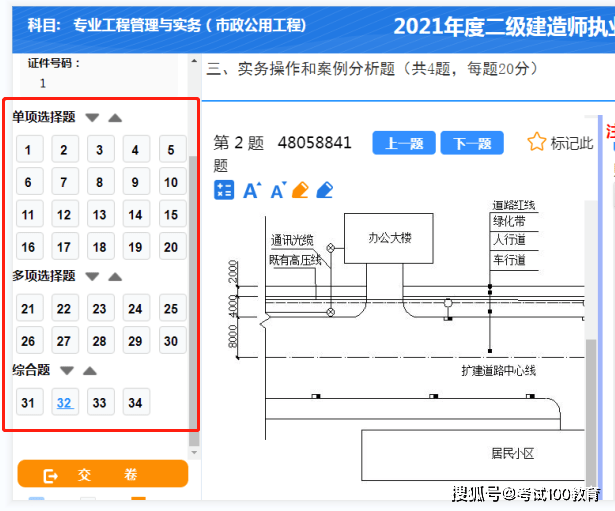Go to previous question with 上一题
The width and height of the screenshot is (615, 511).
[x=403, y=143]
